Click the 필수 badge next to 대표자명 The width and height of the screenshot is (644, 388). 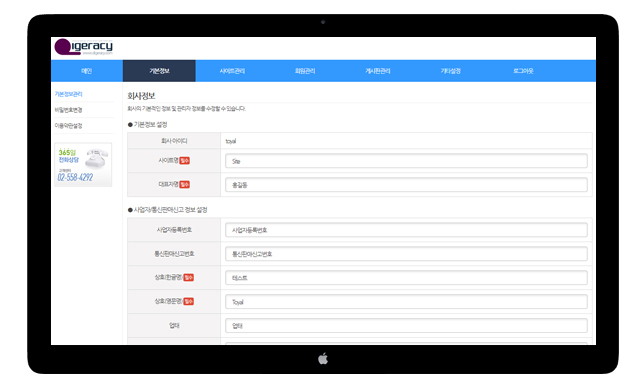coord(184,184)
